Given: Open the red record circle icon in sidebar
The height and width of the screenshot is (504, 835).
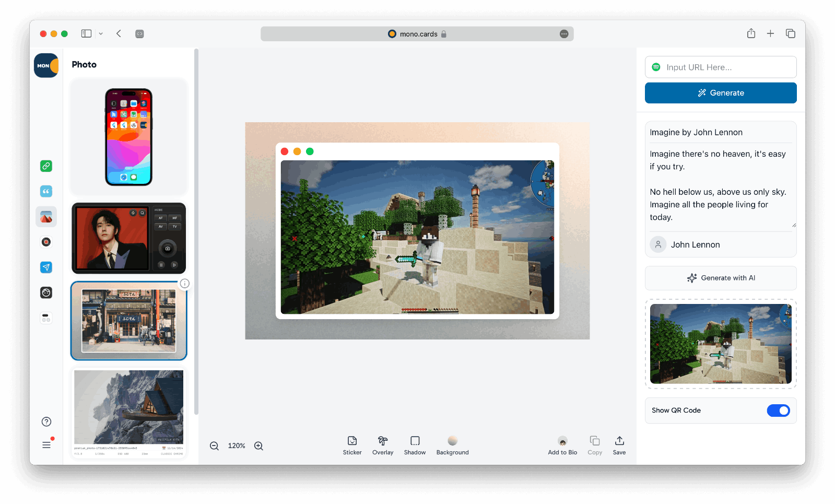Looking at the screenshot, I should pyautogui.click(x=46, y=242).
